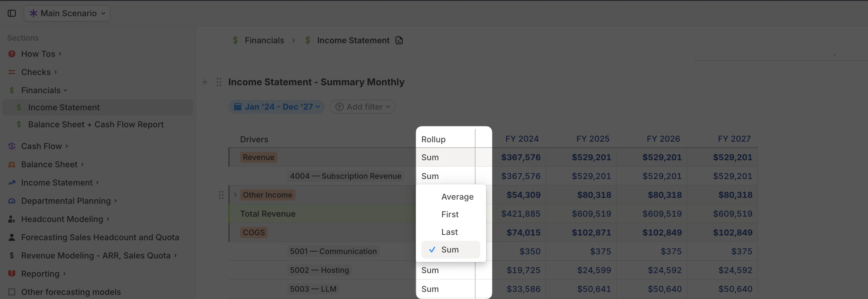Click the Departmental Planning cloud icon
The width and height of the screenshot is (868, 299).
11,201
